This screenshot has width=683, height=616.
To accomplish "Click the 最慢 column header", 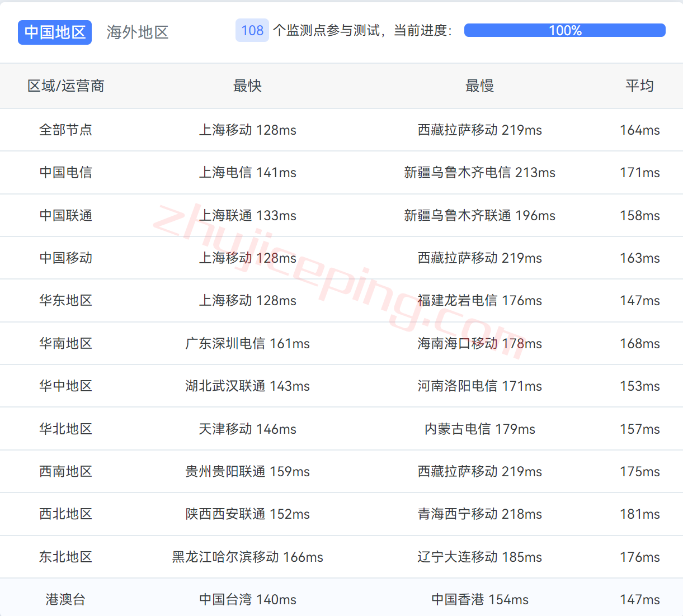I will pos(480,86).
